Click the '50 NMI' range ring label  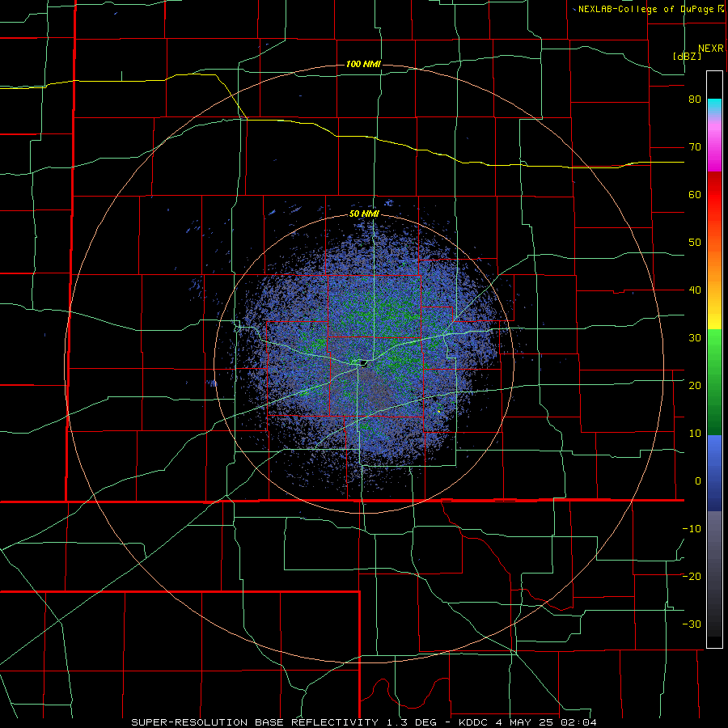click(x=365, y=214)
